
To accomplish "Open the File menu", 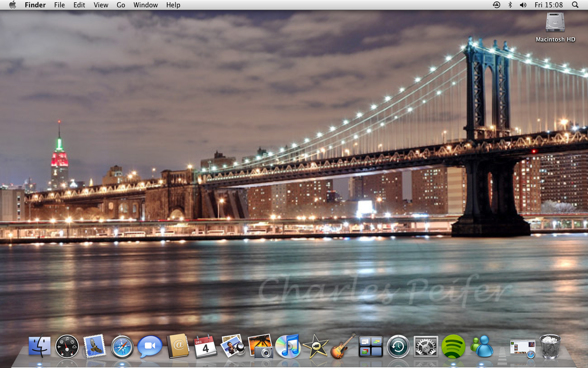I will (x=59, y=5).
